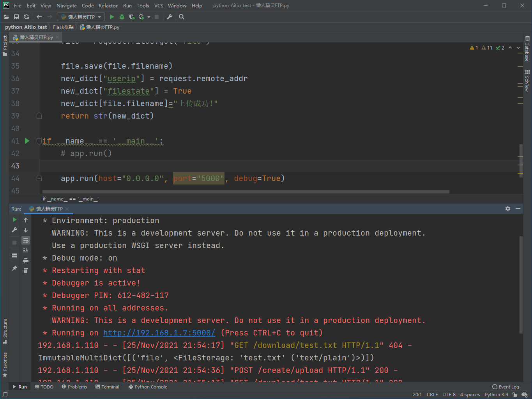Click the editor vertical scrollbar thumb

[521, 161]
